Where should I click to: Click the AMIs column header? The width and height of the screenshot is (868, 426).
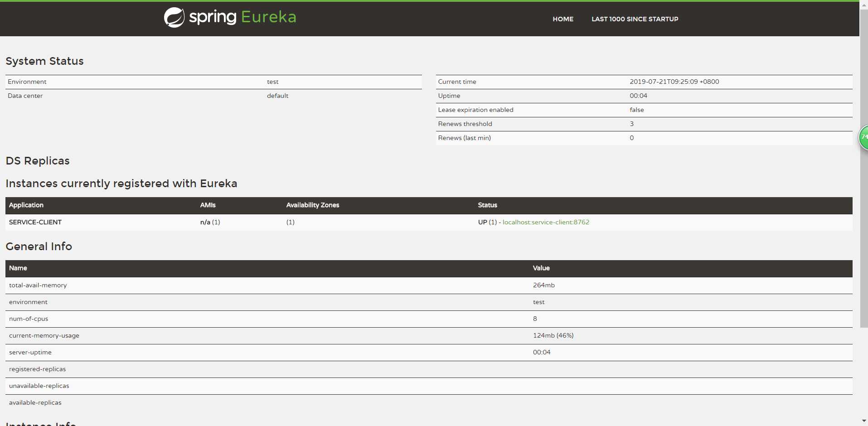pos(208,205)
